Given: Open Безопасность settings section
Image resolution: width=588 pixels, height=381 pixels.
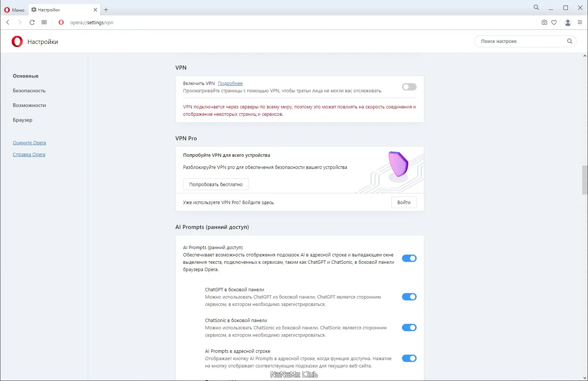Looking at the screenshot, I should pyautogui.click(x=29, y=90).
